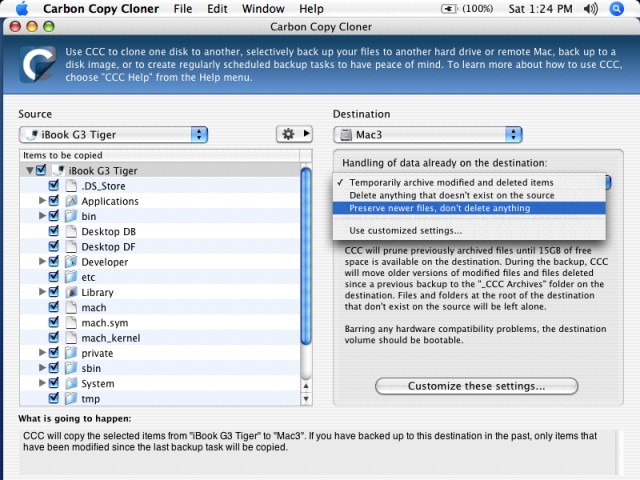
Task: Toggle the sbin checkbox
Action: coord(53,368)
